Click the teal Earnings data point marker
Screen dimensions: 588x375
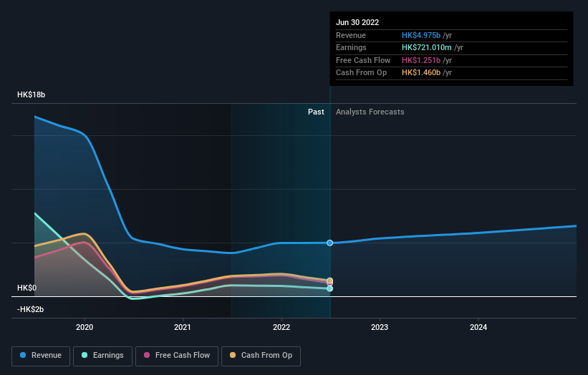(329, 288)
